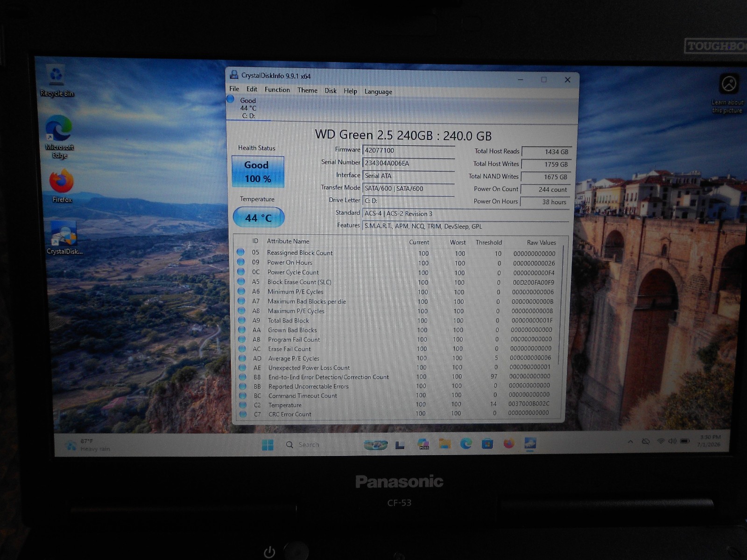Click the Attribute Name column header
This screenshot has width=747, height=560.
[x=288, y=241]
